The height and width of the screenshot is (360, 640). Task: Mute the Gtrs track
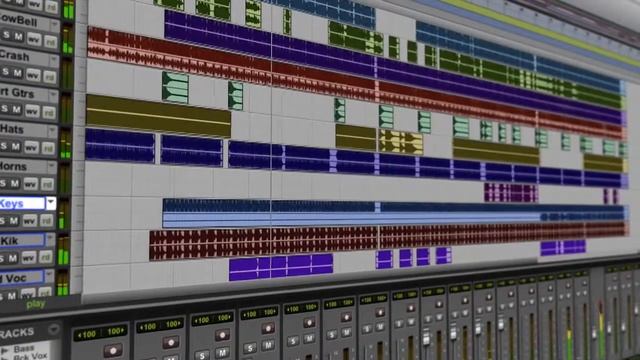click(x=17, y=109)
